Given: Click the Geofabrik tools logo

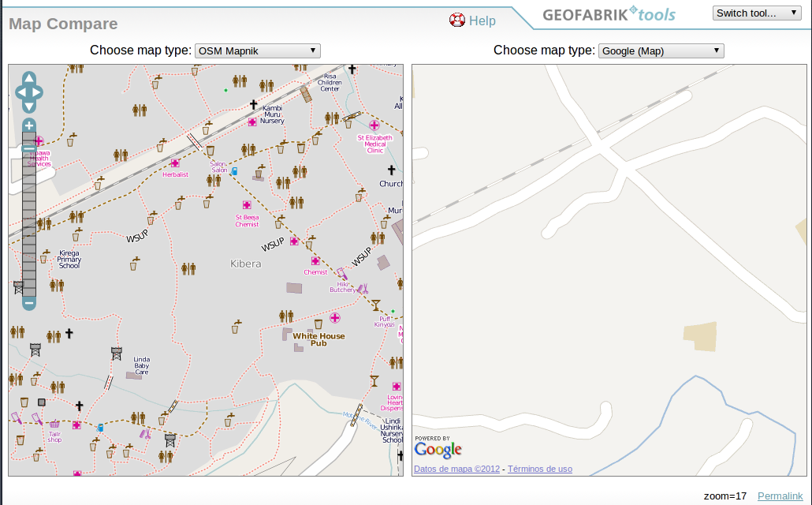Looking at the screenshot, I should [x=609, y=14].
